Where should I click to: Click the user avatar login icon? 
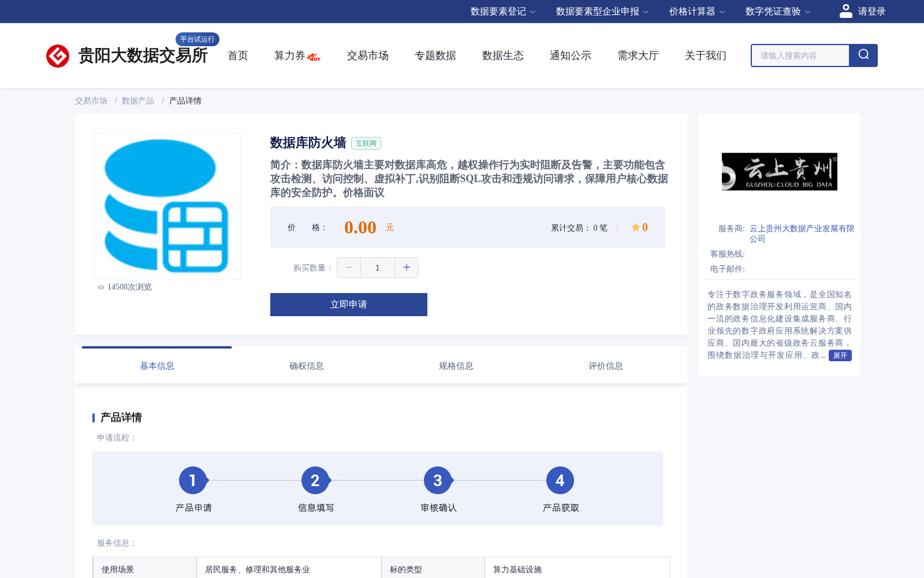click(846, 11)
